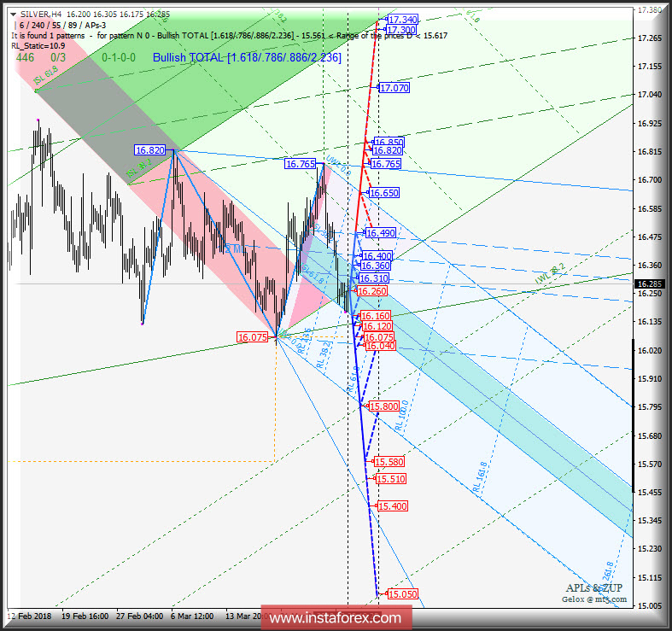Screen dimensions: 672x631
Task: Click the green 'IWL 38.2' line label
Action: 550,275
